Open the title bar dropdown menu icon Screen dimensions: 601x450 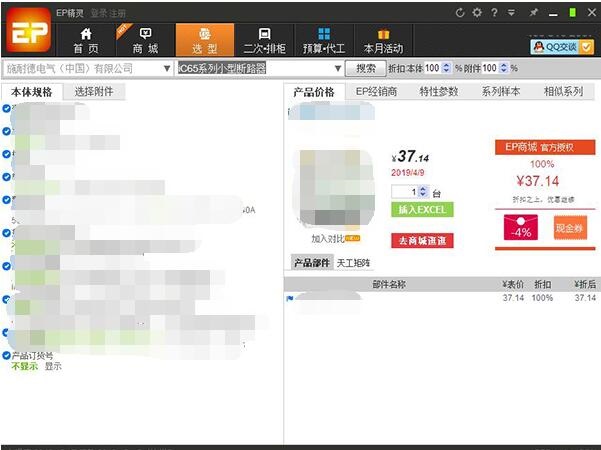coord(511,13)
